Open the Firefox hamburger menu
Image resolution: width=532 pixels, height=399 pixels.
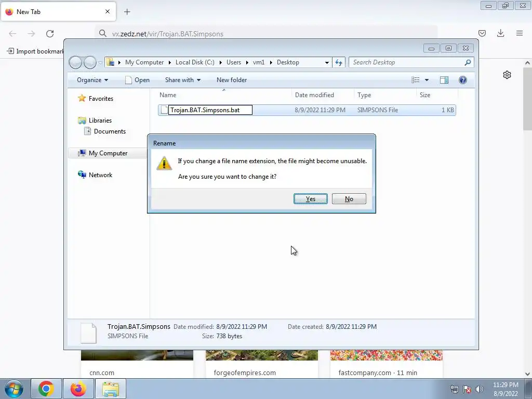pos(520,33)
